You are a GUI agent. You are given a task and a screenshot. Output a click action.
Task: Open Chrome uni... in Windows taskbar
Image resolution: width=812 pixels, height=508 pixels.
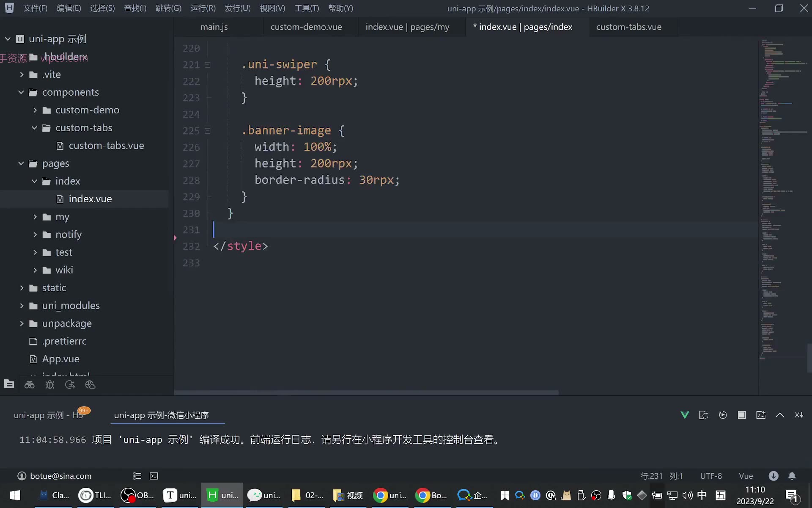tap(390, 495)
